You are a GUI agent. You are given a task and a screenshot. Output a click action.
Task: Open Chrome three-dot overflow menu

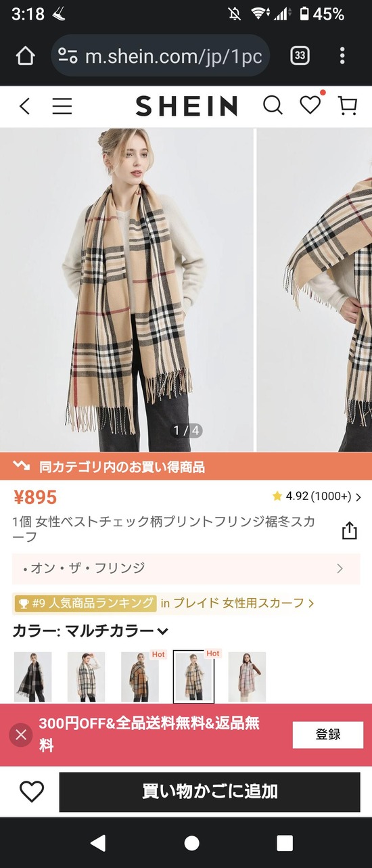(x=342, y=55)
